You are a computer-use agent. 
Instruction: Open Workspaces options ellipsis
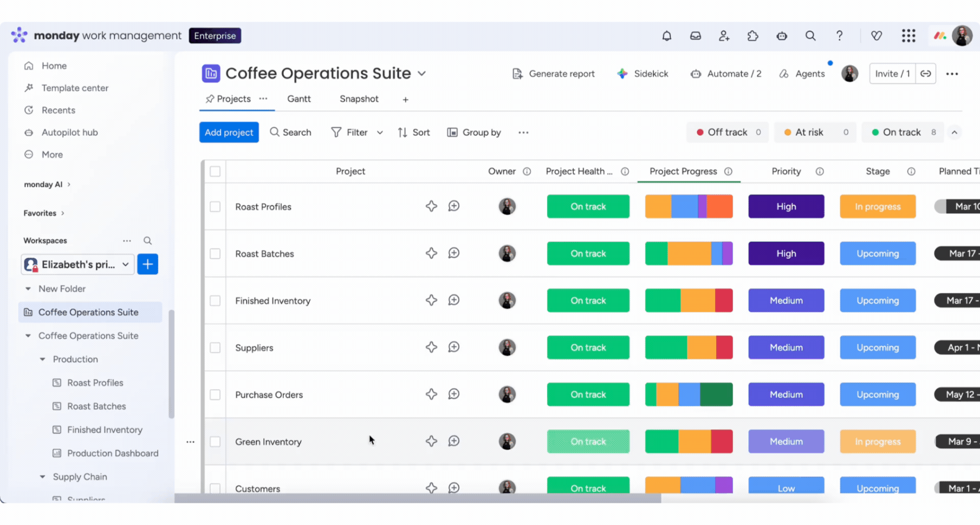127,241
